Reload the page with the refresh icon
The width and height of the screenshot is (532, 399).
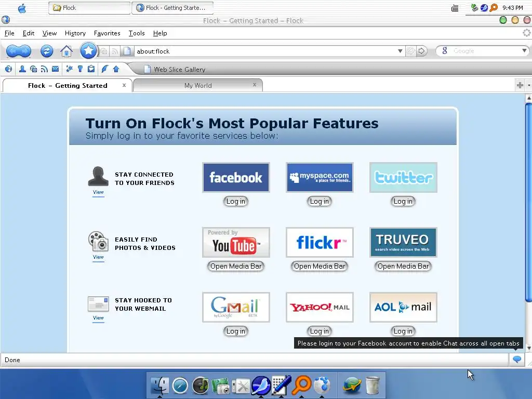point(47,51)
